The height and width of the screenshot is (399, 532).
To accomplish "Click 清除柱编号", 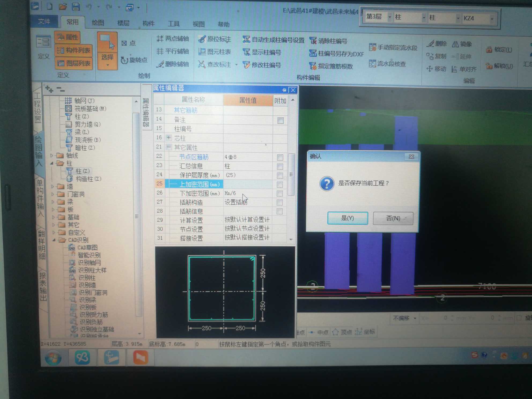I will (x=328, y=41).
